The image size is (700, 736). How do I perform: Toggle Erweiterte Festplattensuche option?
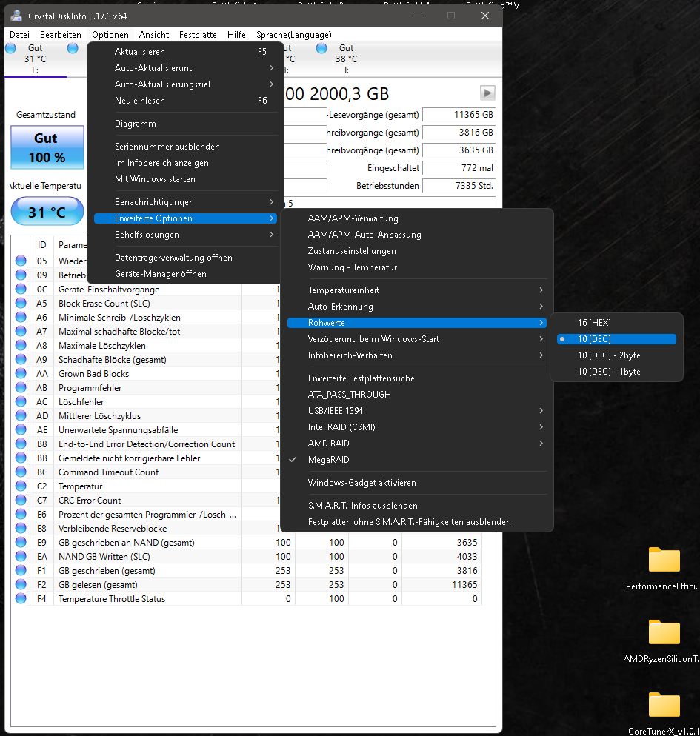[417, 378]
